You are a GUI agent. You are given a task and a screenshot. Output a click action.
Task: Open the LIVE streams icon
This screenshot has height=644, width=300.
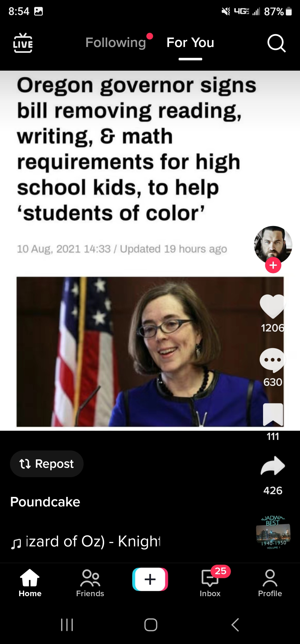(x=23, y=43)
